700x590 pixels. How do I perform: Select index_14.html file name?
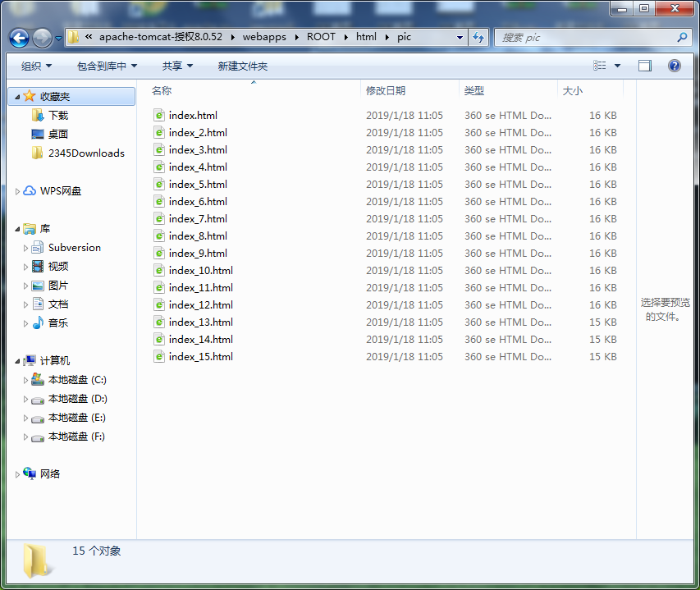pyautogui.click(x=201, y=340)
